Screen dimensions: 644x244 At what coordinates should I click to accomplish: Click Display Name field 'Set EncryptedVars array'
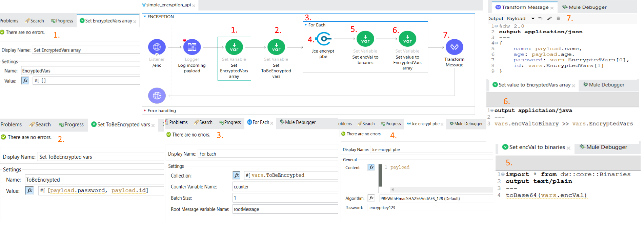coord(86,50)
